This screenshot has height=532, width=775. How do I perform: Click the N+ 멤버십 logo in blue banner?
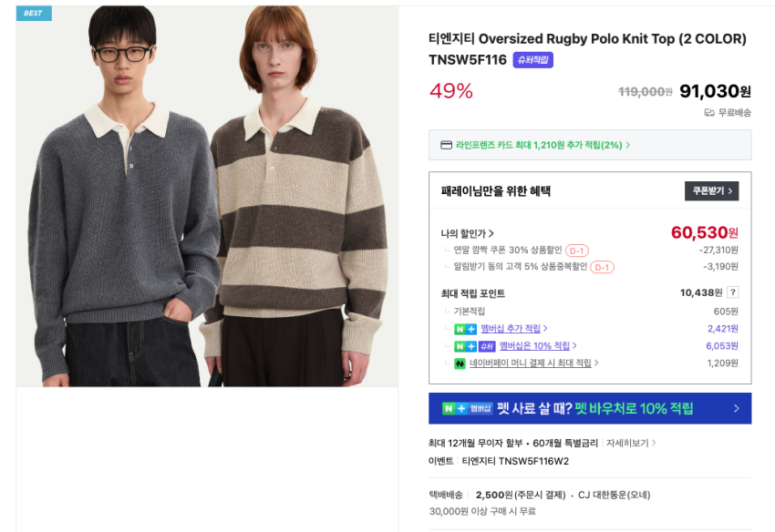coord(467,408)
